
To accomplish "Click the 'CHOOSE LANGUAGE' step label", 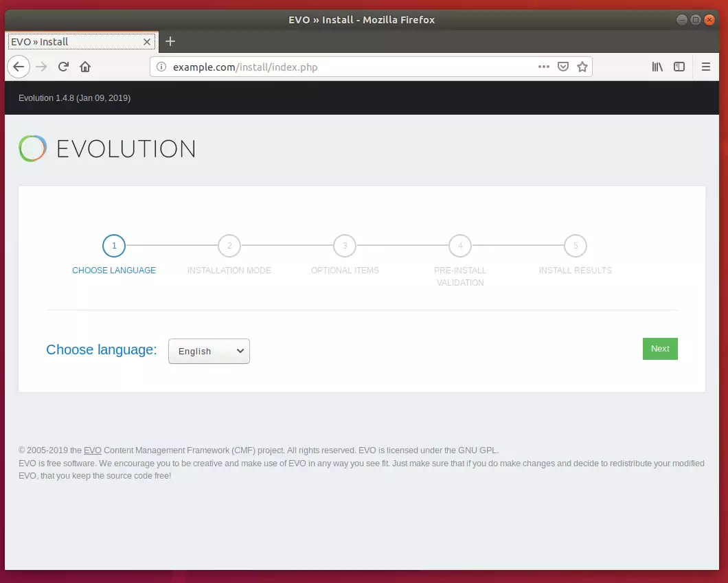I will [x=114, y=270].
